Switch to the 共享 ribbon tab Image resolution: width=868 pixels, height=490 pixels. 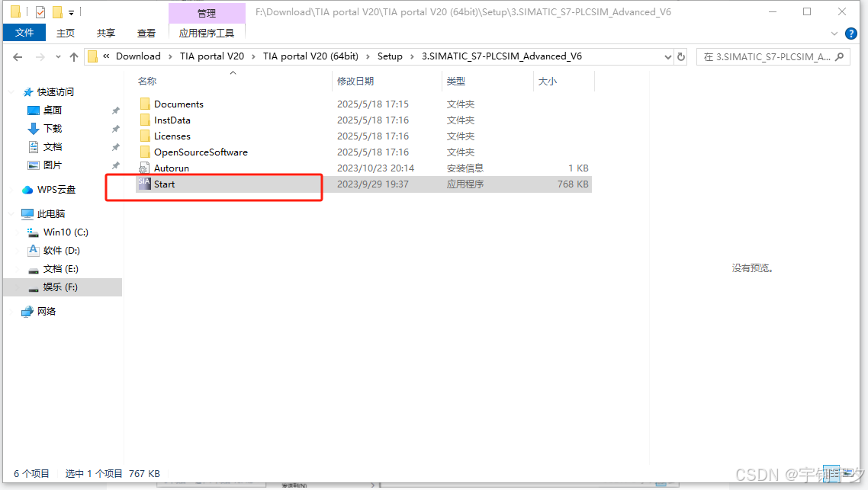pyautogui.click(x=106, y=34)
